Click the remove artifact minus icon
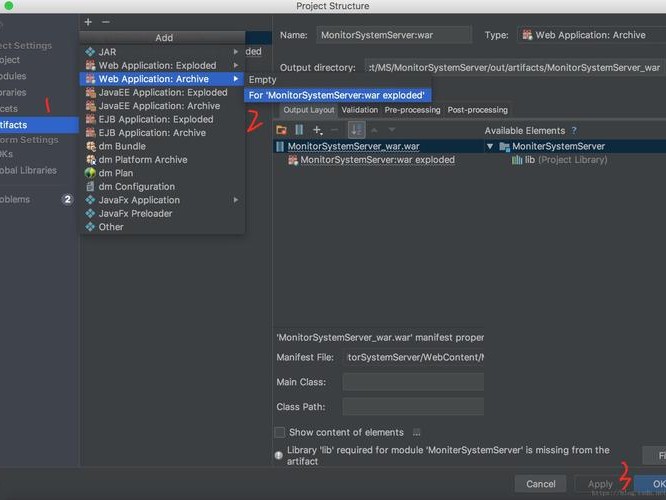 click(106, 22)
